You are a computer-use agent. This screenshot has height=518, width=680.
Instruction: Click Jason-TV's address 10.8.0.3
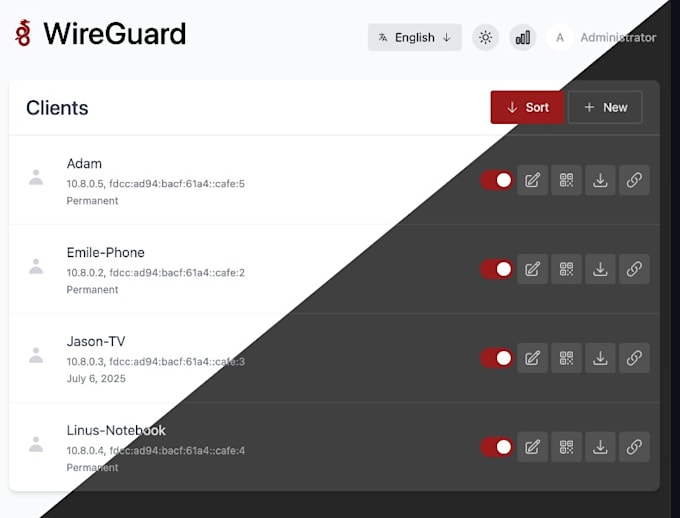(85, 362)
